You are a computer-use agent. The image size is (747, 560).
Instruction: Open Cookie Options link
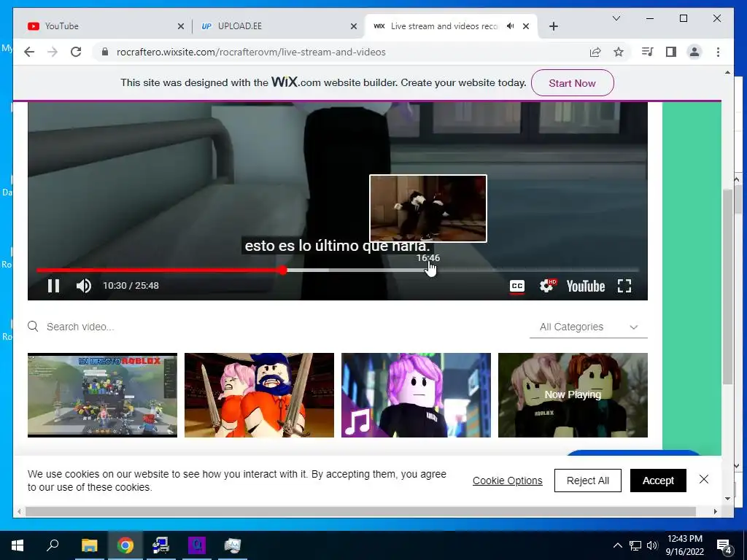pos(508,481)
